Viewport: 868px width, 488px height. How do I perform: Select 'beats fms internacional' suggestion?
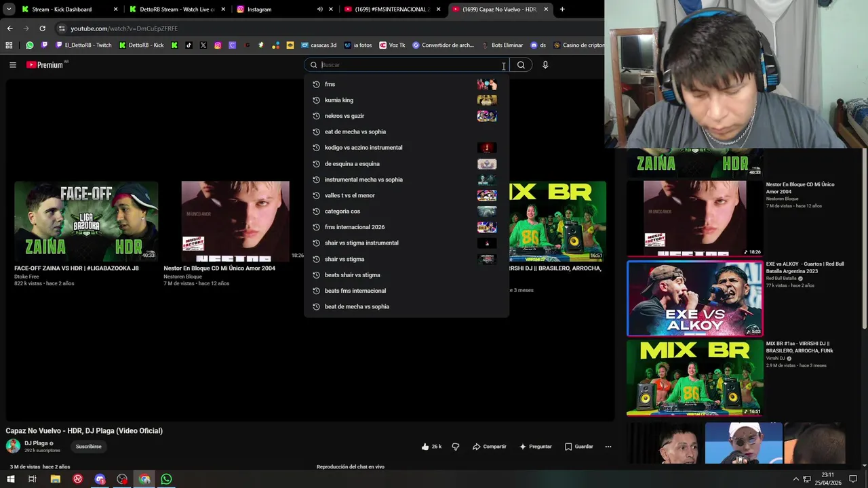406,291
